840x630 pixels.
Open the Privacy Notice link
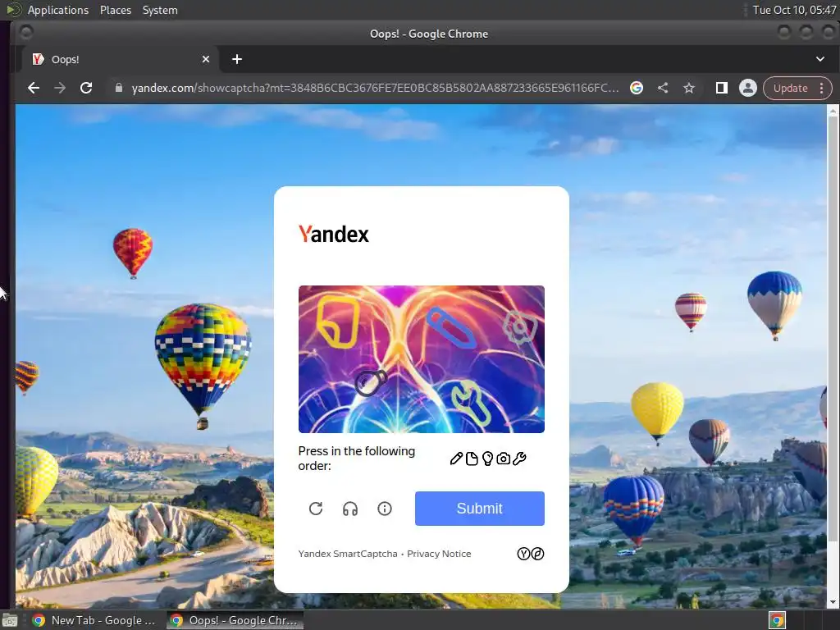[439, 554]
